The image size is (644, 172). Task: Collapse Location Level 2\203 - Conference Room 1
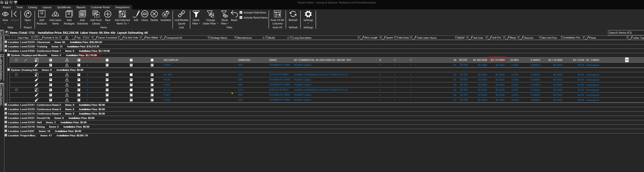coord(6,51)
